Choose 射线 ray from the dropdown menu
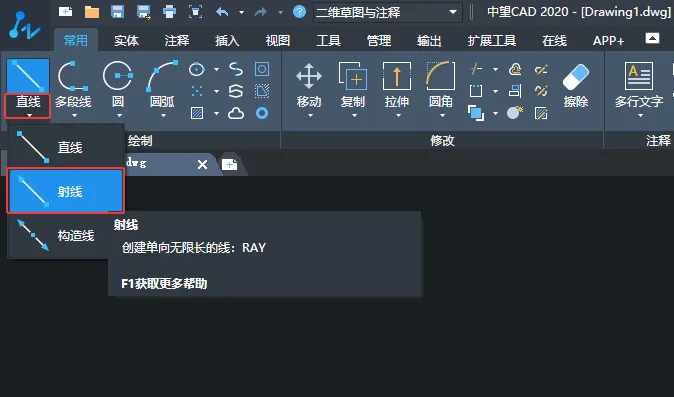This screenshot has width=674, height=397. point(66,191)
